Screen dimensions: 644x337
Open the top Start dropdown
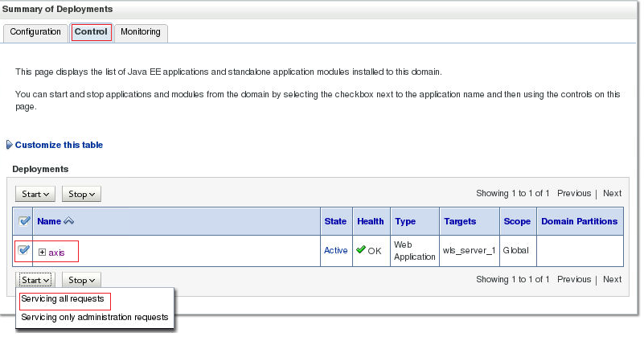(35, 194)
